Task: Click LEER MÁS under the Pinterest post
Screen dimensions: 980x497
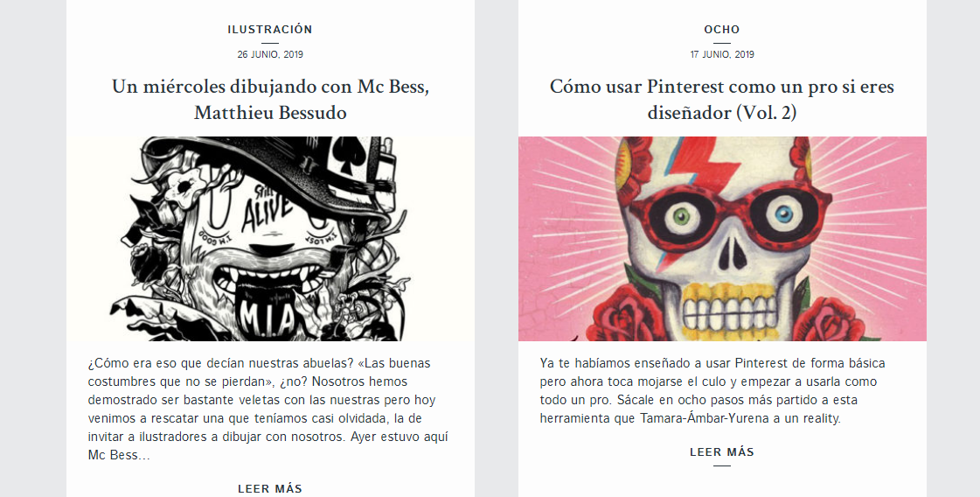Action: pyautogui.click(x=722, y=451)
